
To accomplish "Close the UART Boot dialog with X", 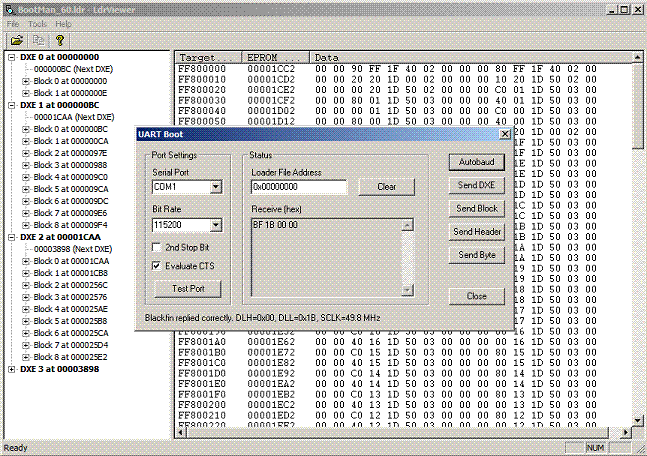I will click(505, 134).
